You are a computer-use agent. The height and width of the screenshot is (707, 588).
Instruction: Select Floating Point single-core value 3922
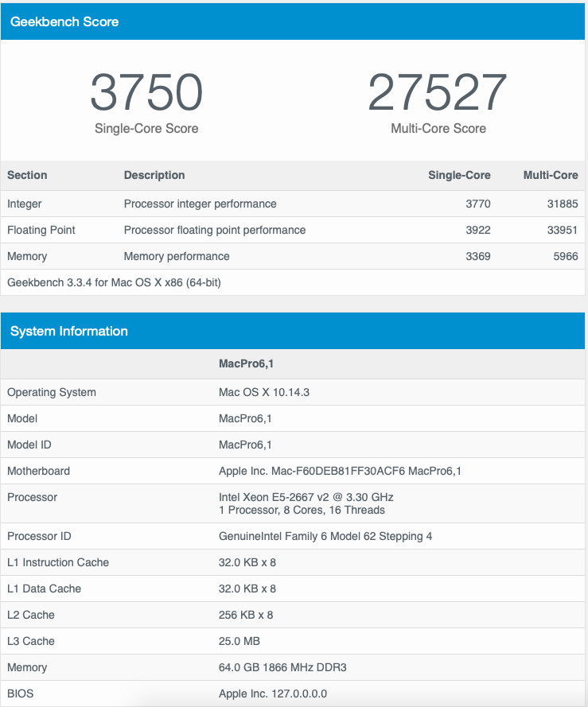coord(478,230)
